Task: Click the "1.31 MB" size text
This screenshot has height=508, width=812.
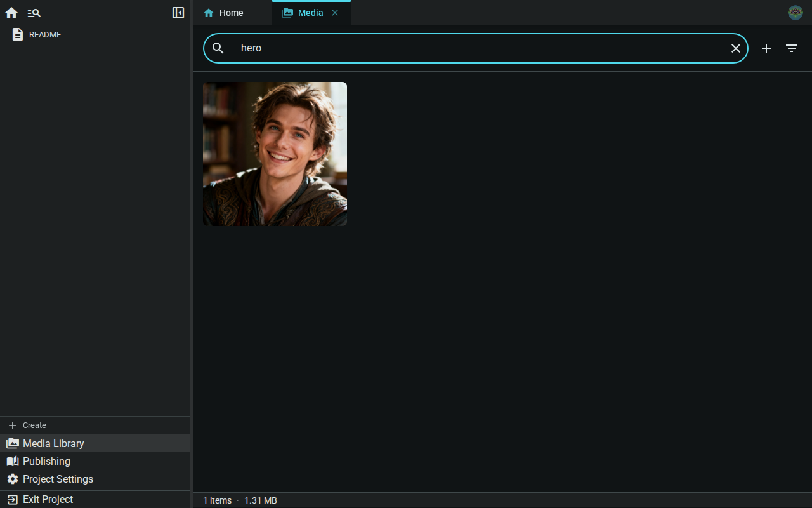Action: click(261, 500)
